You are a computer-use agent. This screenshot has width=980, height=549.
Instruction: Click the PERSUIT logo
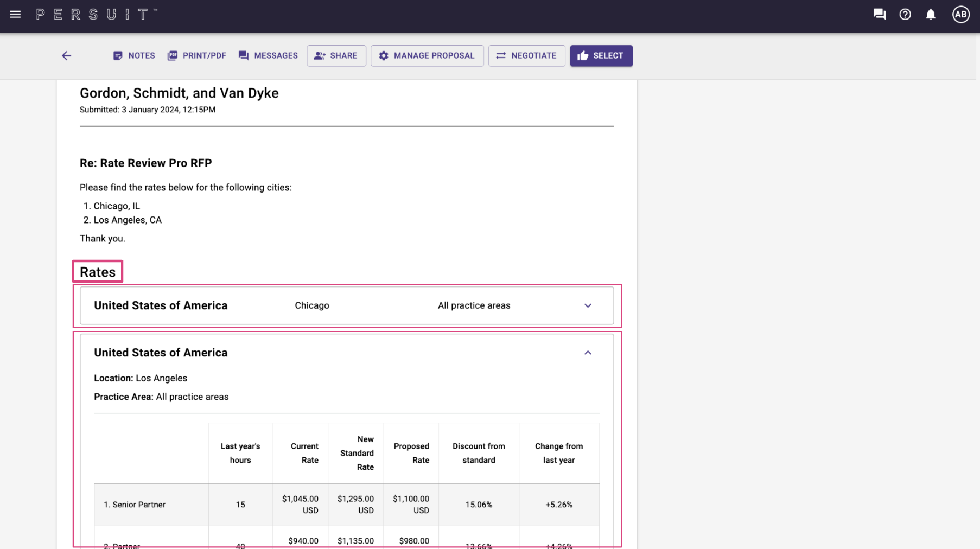pyautogui.click(x=97, y=15)
